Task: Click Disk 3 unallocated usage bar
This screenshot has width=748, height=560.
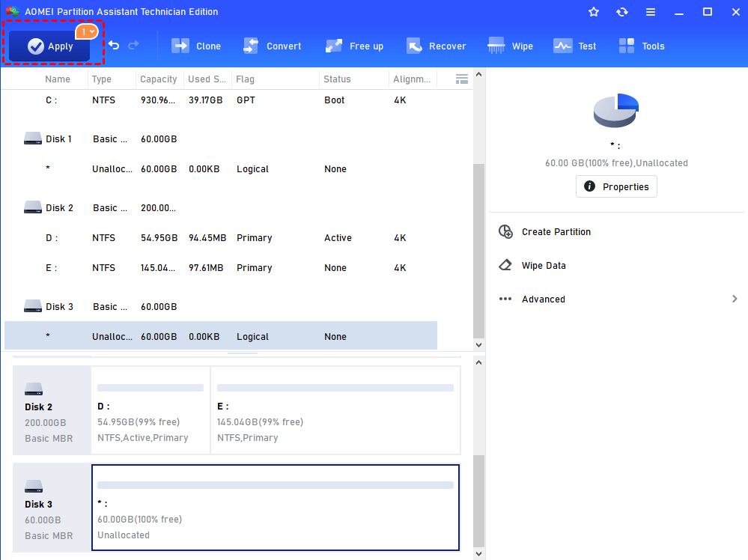Action: pos(276,485)
